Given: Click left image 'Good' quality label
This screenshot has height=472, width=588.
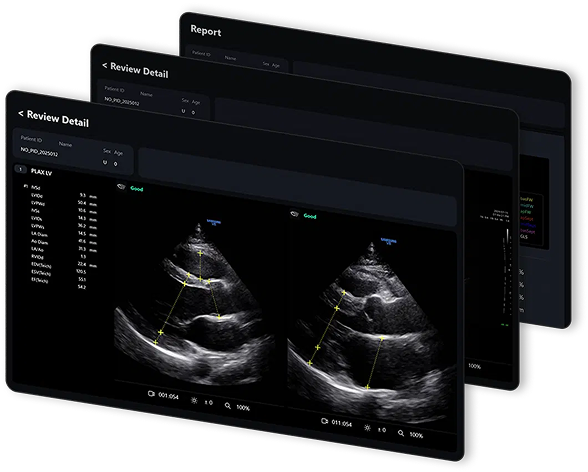Looking at the screenshot, I should (137, 189).
